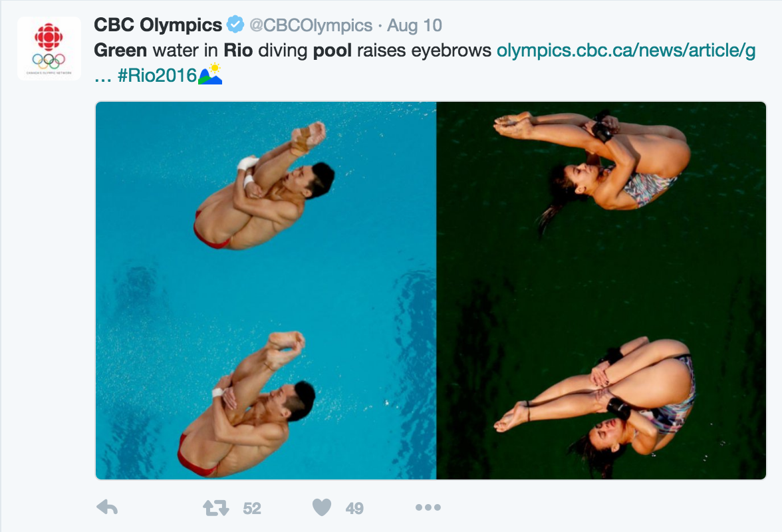Click the bold word "Green" in the tweet
782x532 pixels.
click(120, 51)
